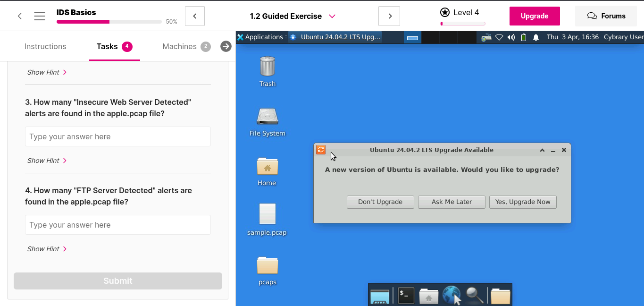Launch the terminal from the dock
The height and width of the screenshot is (306, 644).
(x=406, y=296)
